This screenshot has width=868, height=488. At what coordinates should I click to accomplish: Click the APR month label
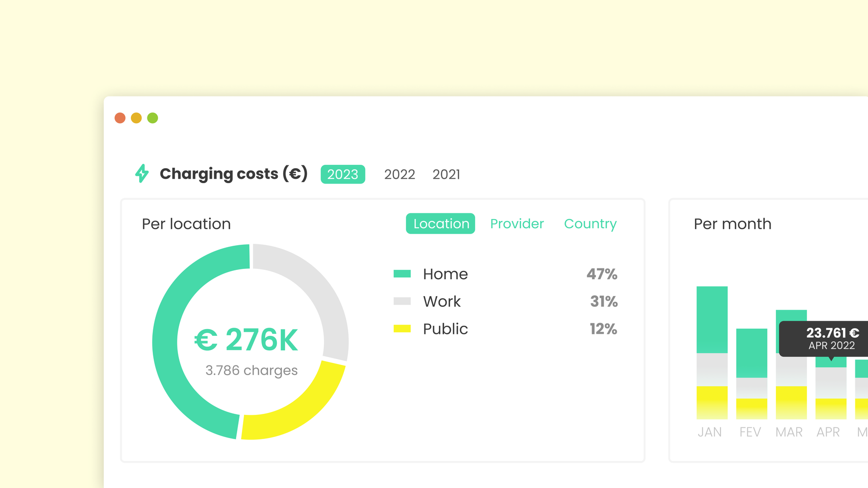pos(828,432)
